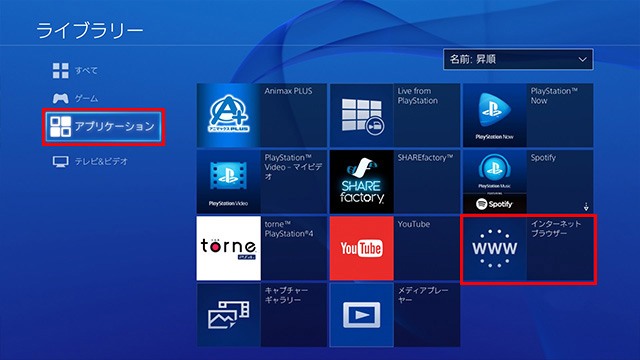640x360 pixels.
Task: Select the アプリケーション sidebar category
Action: (103, 127)
